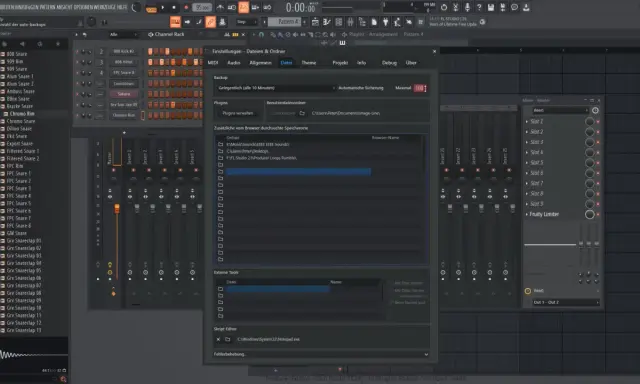Open the plug icon plugin picker in toolbar
Viewport: 640px width, 384px height.
click(385, 22)
